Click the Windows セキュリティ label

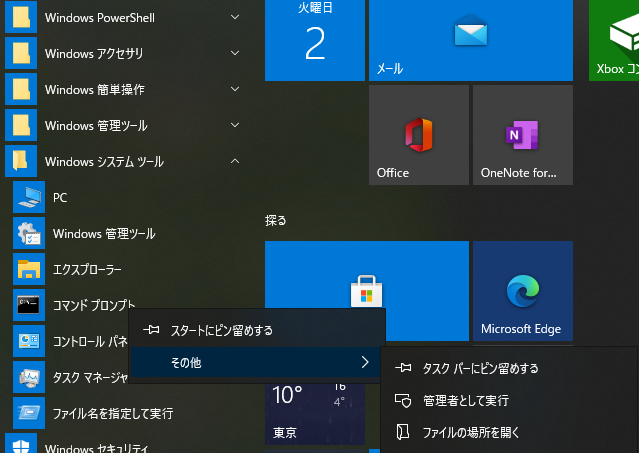click(x=97, y=448)
